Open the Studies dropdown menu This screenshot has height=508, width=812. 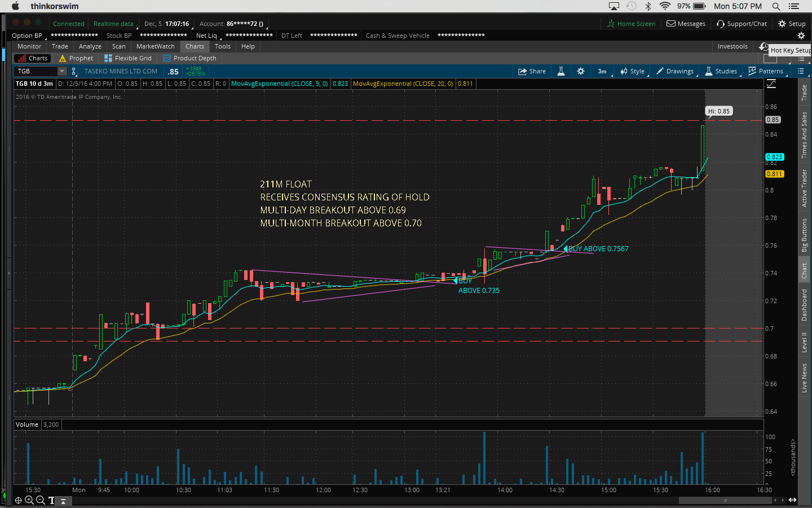721,71
